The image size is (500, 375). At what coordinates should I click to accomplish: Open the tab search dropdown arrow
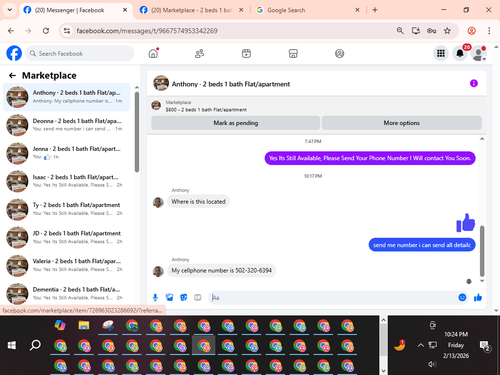coord(10,10)
